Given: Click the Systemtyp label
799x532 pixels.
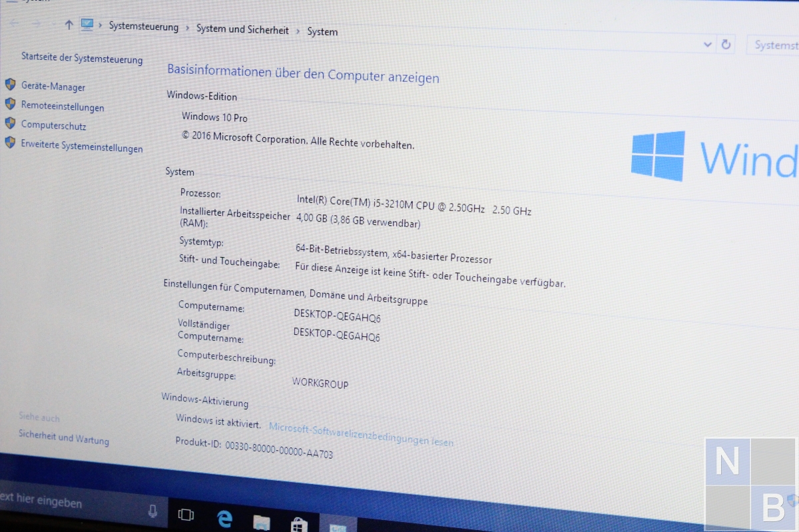Looking at the screenshot, I should tap(201, 241).
